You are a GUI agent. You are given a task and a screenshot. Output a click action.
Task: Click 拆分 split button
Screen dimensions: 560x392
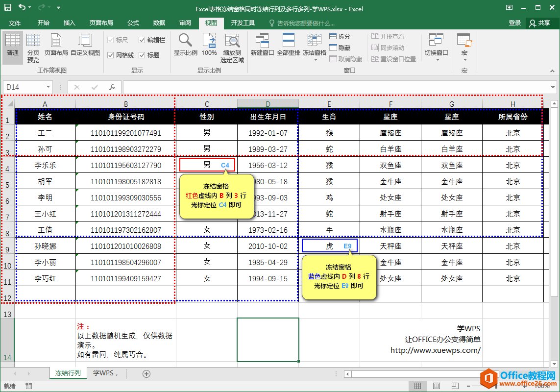pyautogui.click(x=340, y=36)
